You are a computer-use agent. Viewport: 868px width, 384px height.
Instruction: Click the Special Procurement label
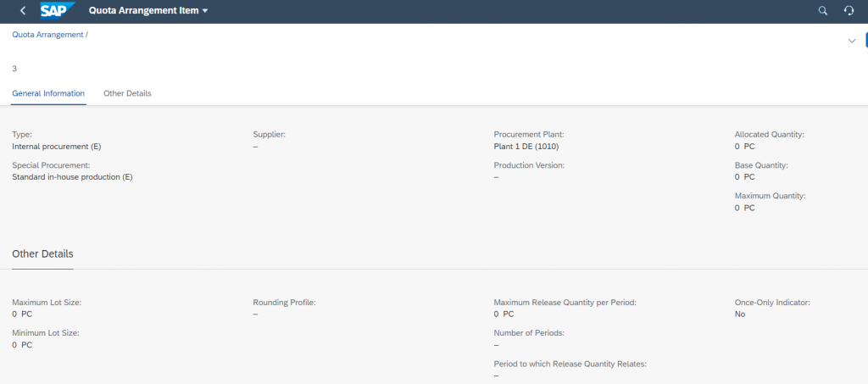(51, 165)
